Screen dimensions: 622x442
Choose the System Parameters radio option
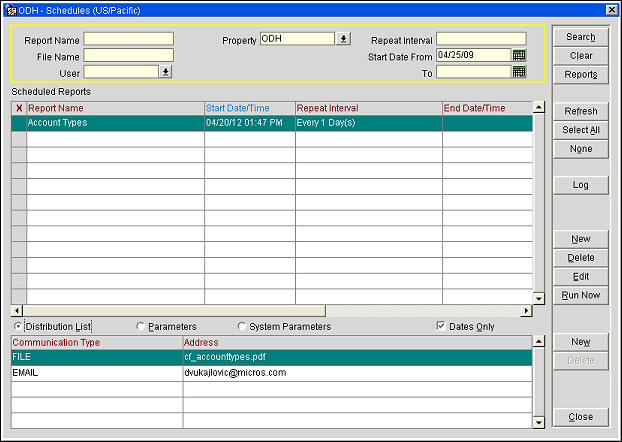click(242, 327)
